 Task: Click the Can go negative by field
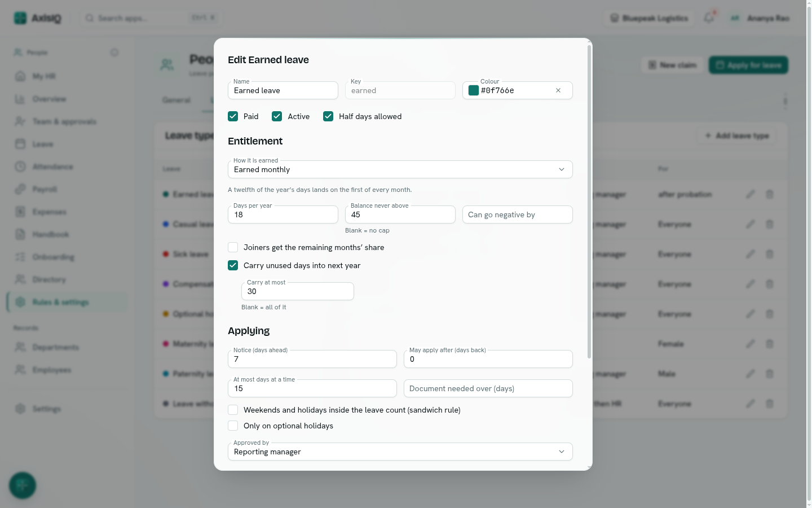tap(518, 214)
